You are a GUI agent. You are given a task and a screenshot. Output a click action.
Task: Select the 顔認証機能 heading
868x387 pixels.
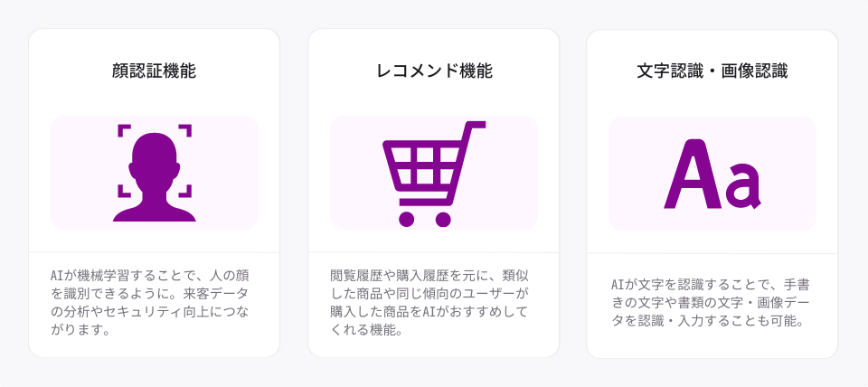[154, 71]
